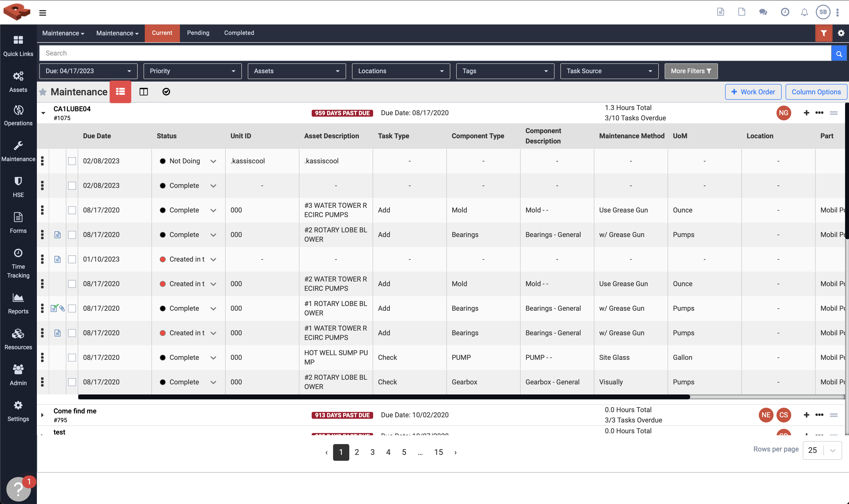Viewport: 849px width, 504px height.
Task: Click the red filter funnel icon
Action: point(823,33)
